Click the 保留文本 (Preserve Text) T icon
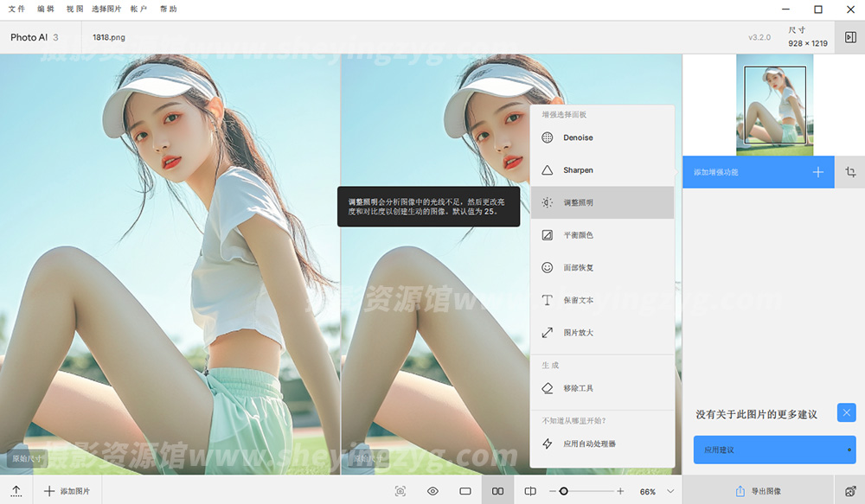Screen dimensions: 865x504 [x=547, y=300]
